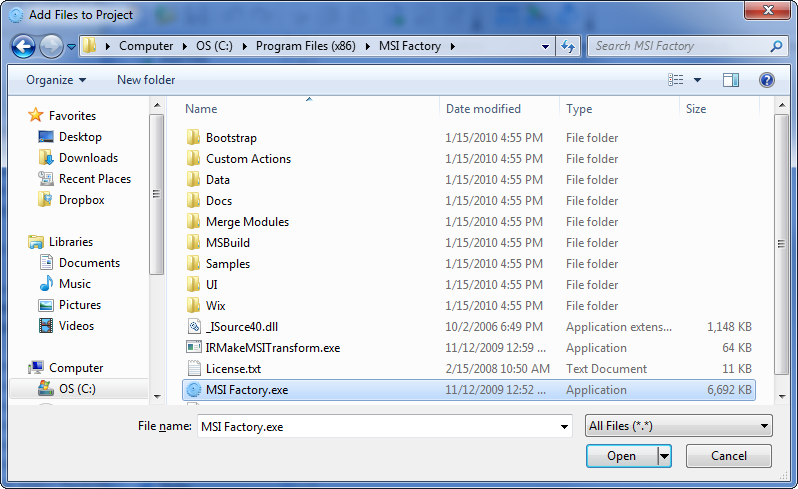Select the Merge Modules folder icon
Viewport: 798px width, 489px height.
coord(193,221)
